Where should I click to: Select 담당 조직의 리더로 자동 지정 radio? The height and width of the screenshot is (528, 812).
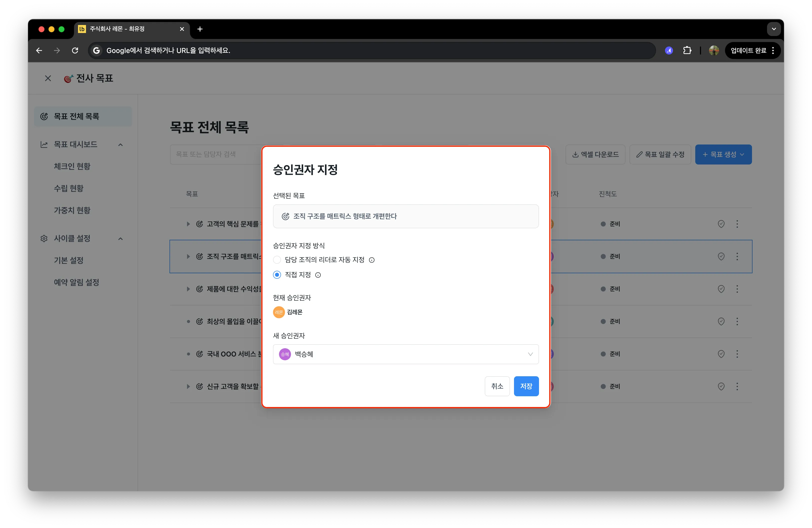point(277,260)
